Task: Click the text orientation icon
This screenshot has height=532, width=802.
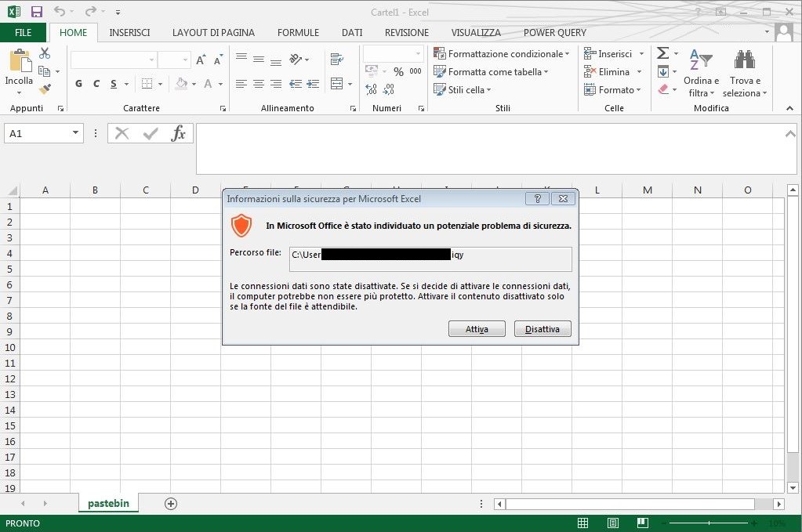Action: click(296, 60)
